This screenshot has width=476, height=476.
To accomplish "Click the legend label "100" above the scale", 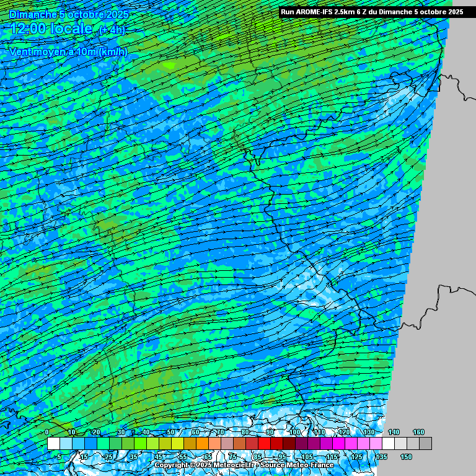I will tap(294, 432).
